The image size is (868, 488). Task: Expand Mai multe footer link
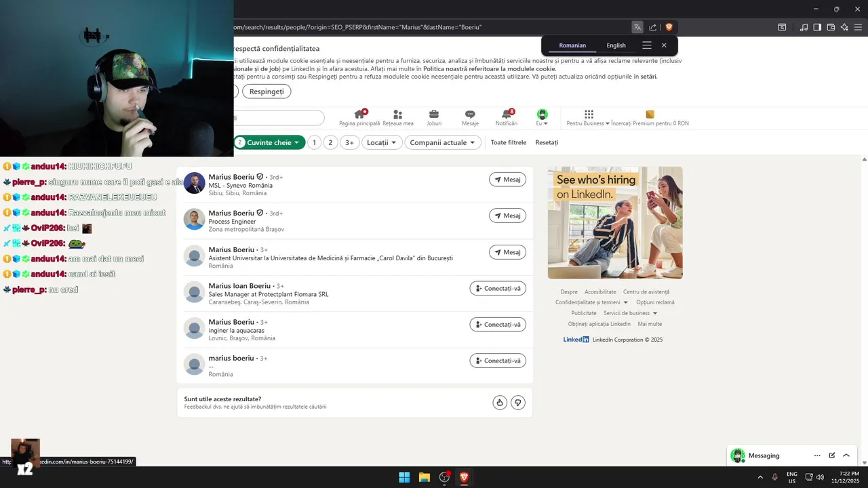click(x=650, y=324)
